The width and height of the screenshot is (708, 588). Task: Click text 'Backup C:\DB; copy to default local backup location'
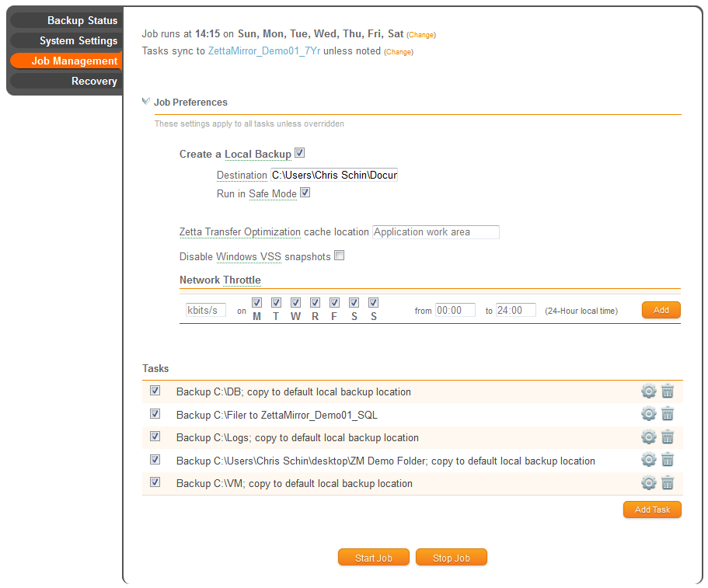(294, 391)
